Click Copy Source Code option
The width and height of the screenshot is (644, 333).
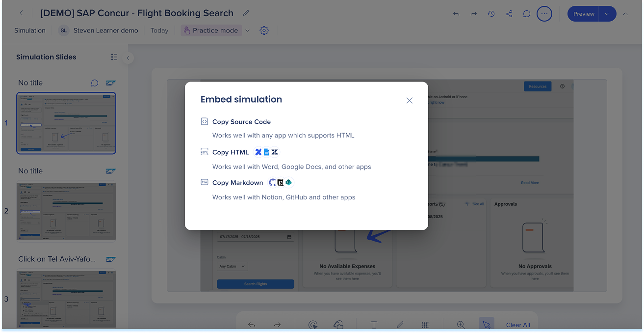click(x=241, y=122)
